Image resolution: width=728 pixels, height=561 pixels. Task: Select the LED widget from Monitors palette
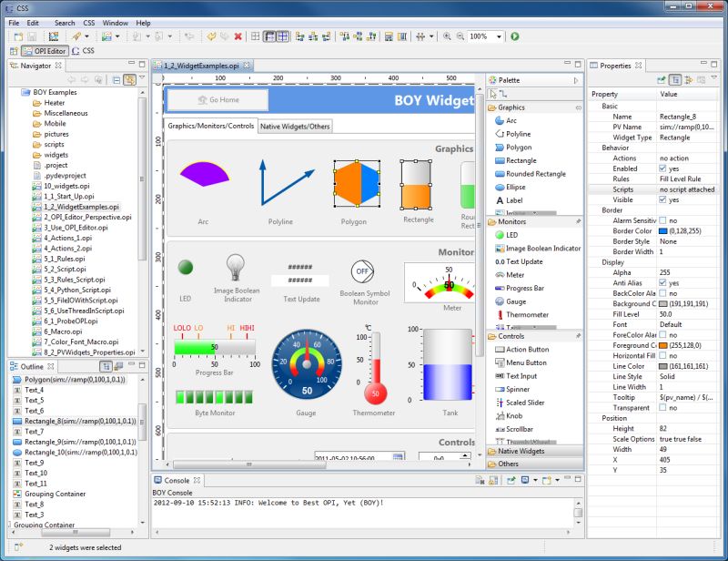[512, 234]
